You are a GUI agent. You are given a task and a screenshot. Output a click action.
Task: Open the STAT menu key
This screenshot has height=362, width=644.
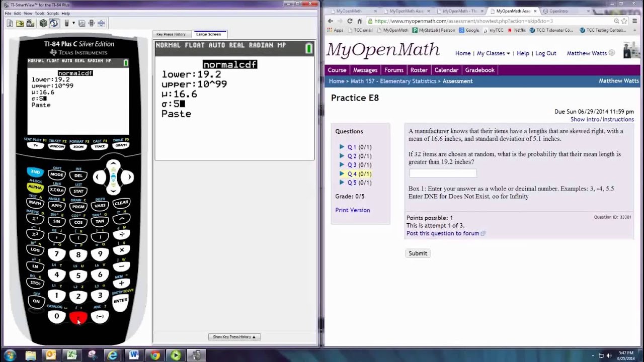click(78, 191)
